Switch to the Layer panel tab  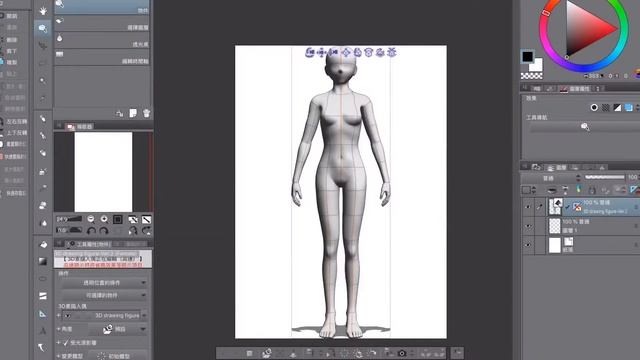point(557,168)
